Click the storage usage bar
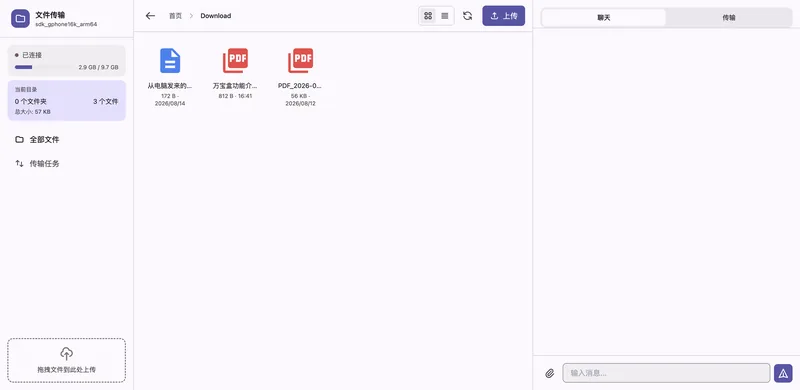This screenshot has width=800, height=390. tap(44, 67)
